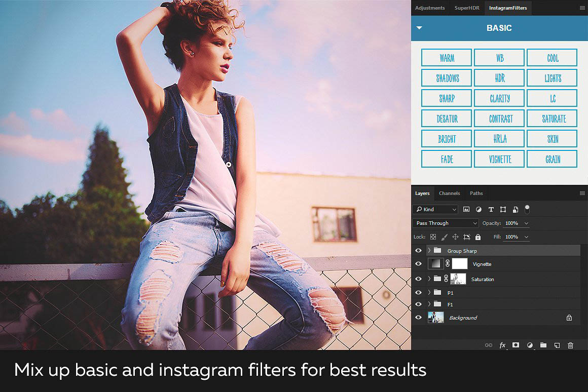Hide the Vignette layer with its eye icon
588x392 pixels.
click(x=418, y=264)
